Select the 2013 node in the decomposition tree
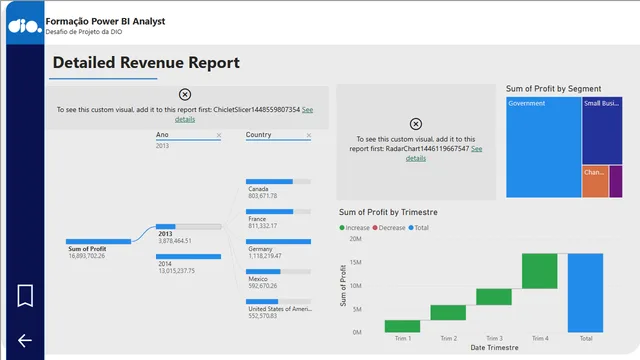 [188, 227]
